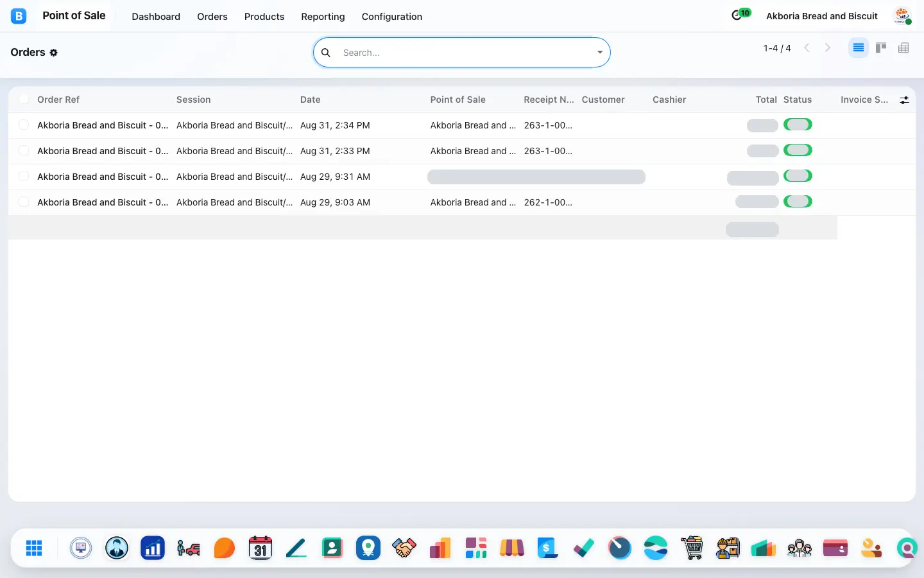
Task: Open the striped shop awning app in dock
Action: [512, 548]
